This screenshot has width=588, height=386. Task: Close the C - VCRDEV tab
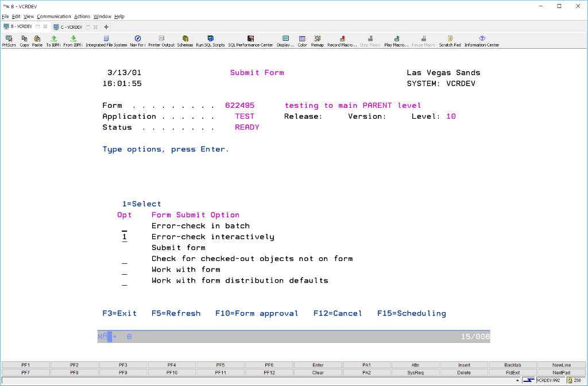click(96, 27)
